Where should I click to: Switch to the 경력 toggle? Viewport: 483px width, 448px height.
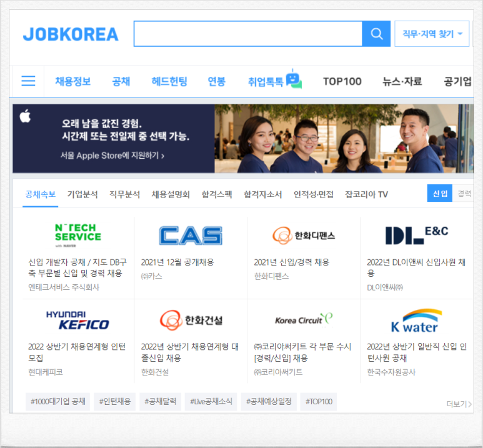(464, 193)
